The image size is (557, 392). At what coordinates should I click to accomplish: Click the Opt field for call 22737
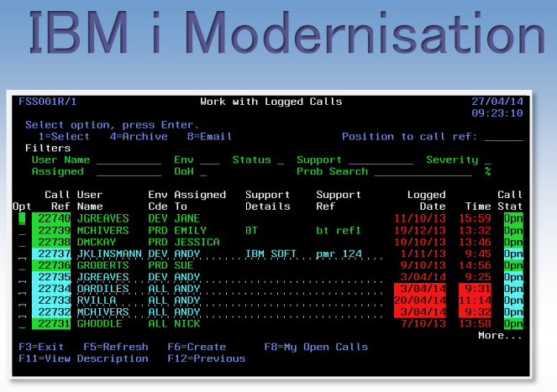click(22, 253)
